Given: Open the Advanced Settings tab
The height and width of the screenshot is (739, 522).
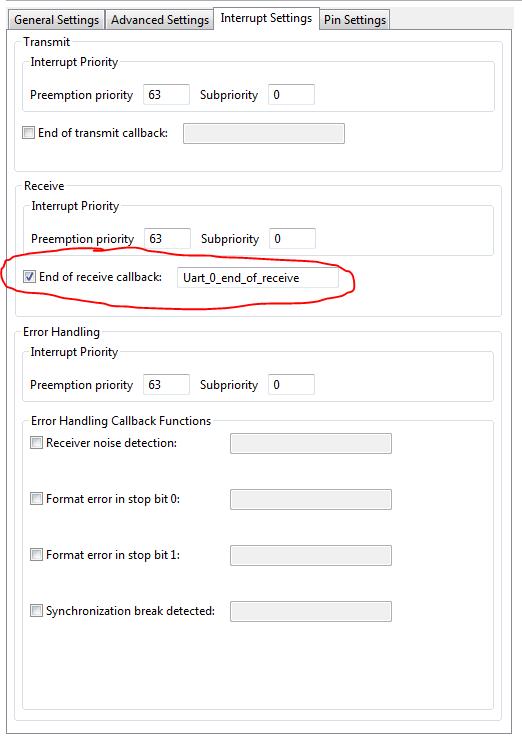Looking at the screenshot, I should pos(160,20).
